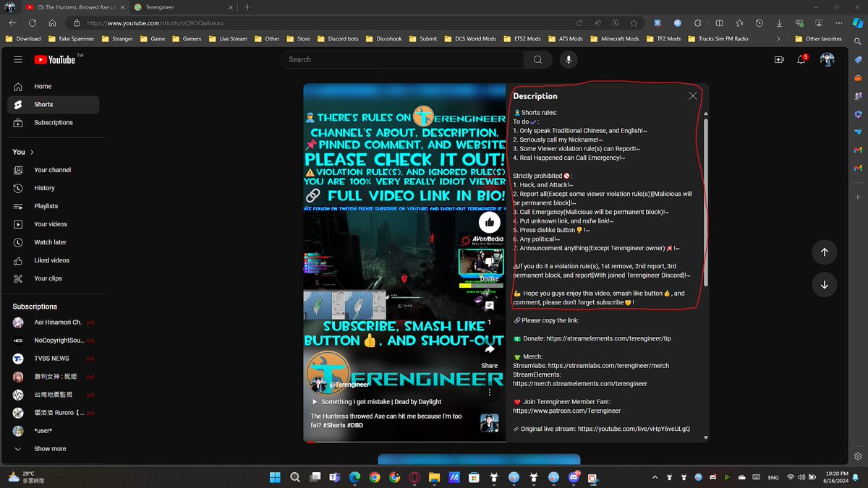This screenshot has height=488, width=868.
Task: Open the Minecraft Mods favorites folder
Action: point(616,39)
